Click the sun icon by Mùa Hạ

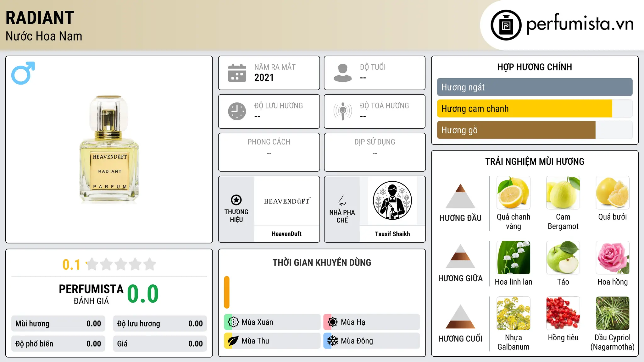coord(333,322)
